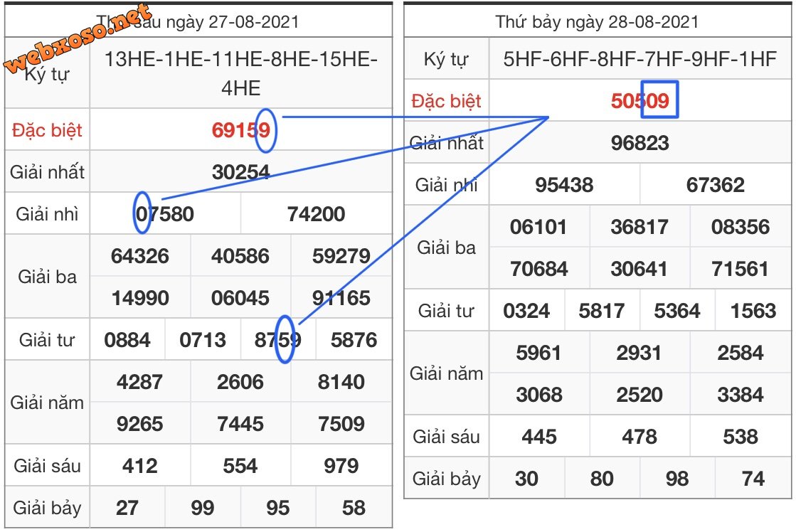
Task: Select third prize number 71561
Action: 740,269
